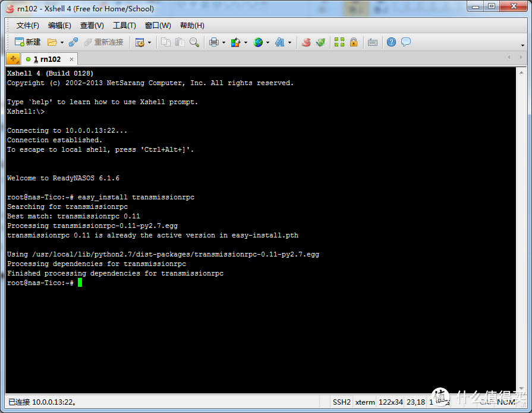Click the terminal prompt cursor line
532x413 pixels.
click(45, 283)
